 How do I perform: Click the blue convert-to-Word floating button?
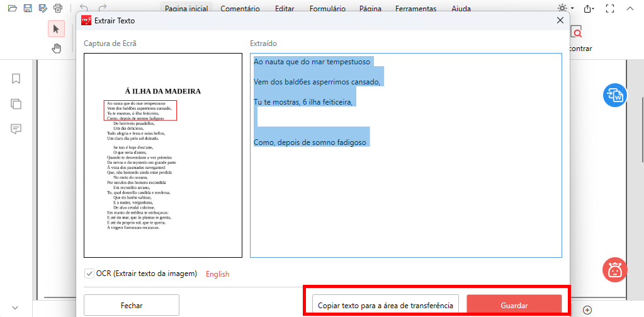point(614,95)
